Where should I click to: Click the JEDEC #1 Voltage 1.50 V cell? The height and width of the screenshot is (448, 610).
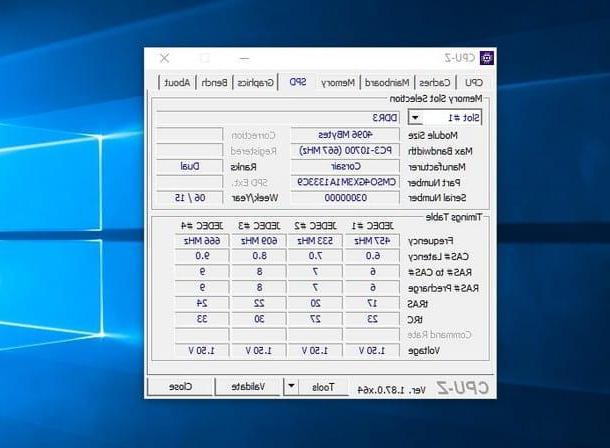pyautogui.click(x=372, y=350)
